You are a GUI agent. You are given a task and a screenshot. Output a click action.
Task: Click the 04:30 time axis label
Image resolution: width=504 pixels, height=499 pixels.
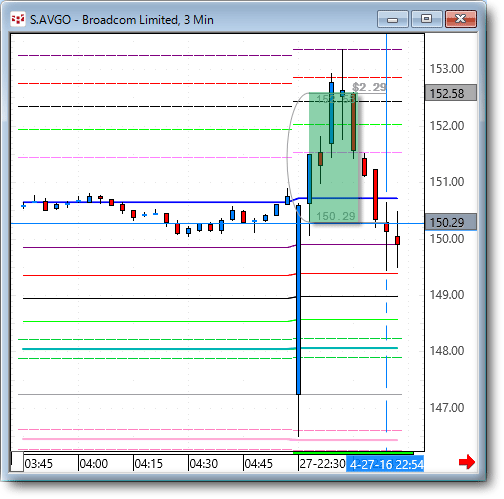click(x=203, y=464)
